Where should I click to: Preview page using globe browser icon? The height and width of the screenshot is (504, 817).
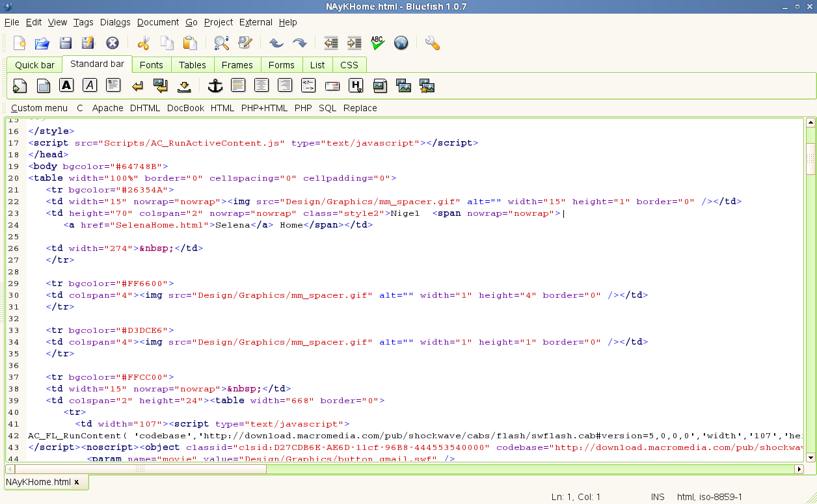pyautogui.click(x=401, y=44)
